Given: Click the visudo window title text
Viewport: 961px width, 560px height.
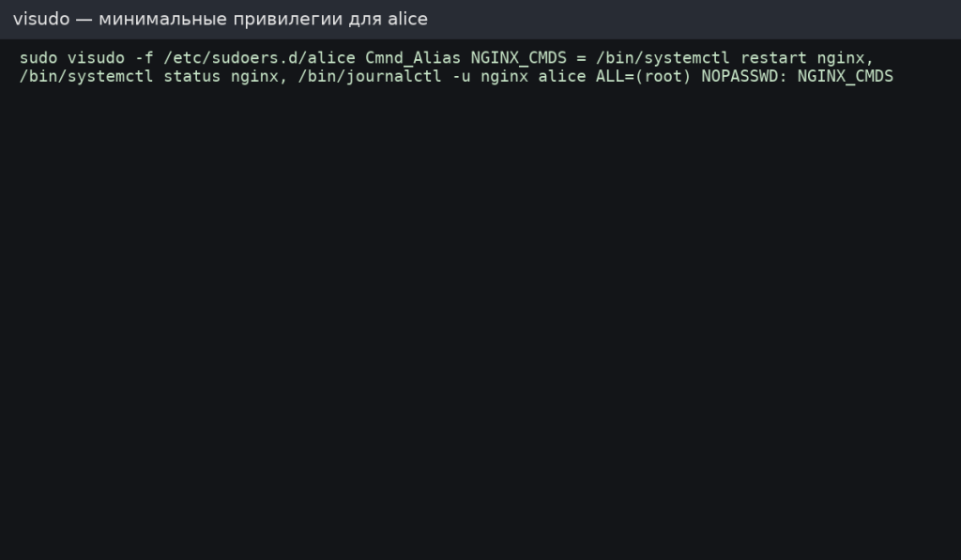Looking at the screenshot, I should 220,18.
